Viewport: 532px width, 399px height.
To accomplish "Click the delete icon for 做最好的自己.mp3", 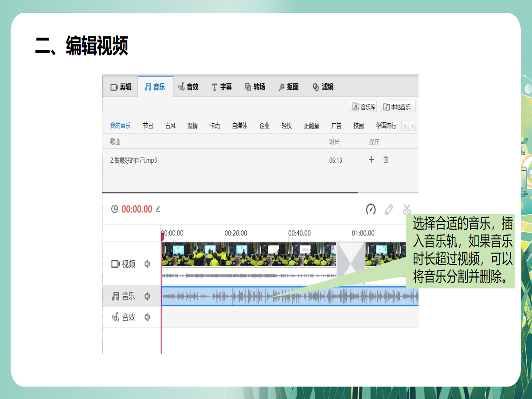I will coord(386,160).
